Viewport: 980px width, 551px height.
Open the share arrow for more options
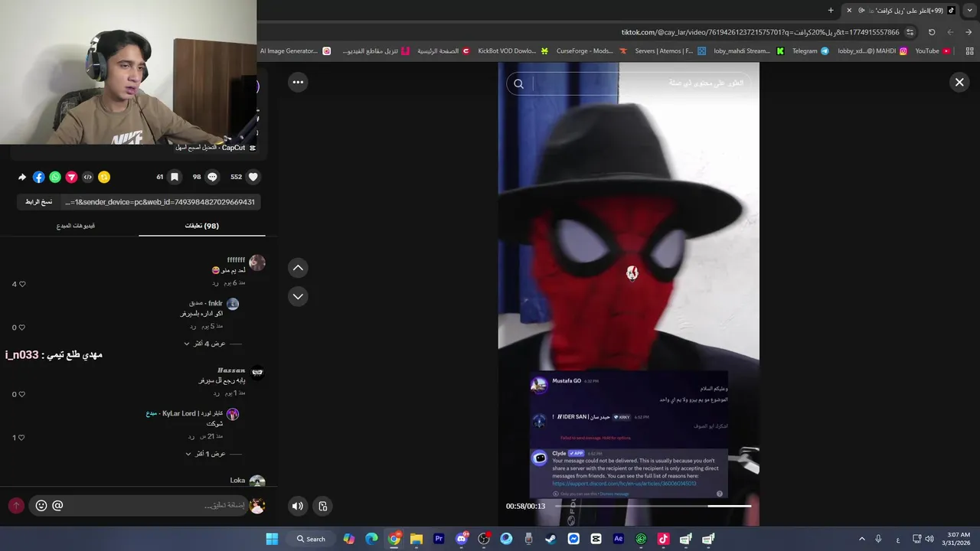pos(22,177)
